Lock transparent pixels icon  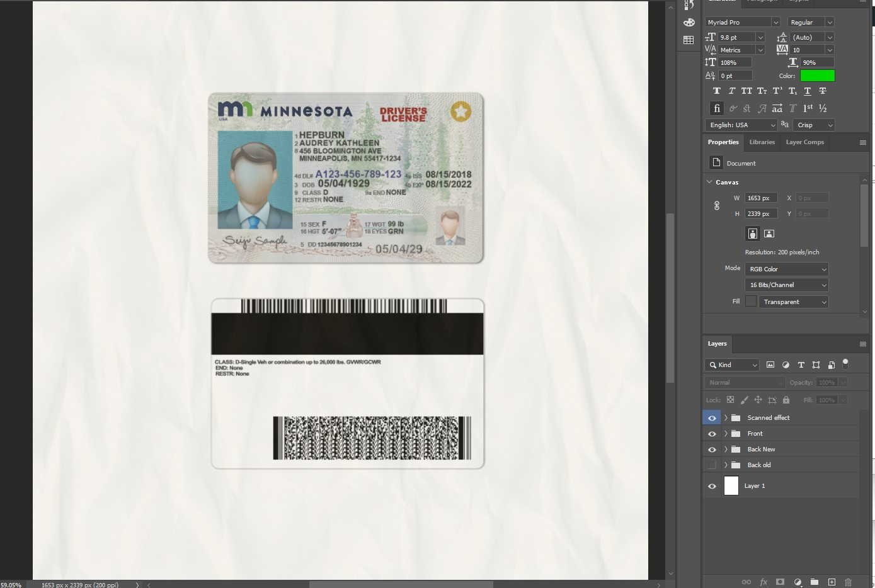730,400
